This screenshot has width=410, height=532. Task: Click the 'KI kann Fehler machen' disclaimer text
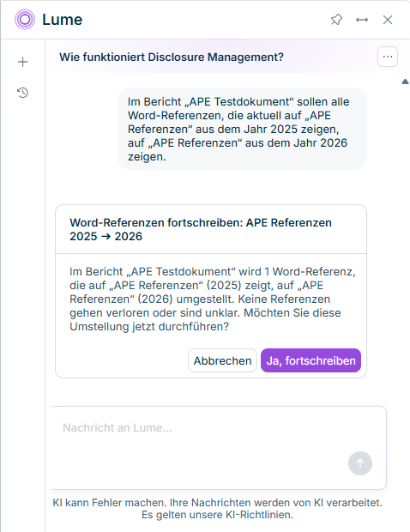(217, 509)
